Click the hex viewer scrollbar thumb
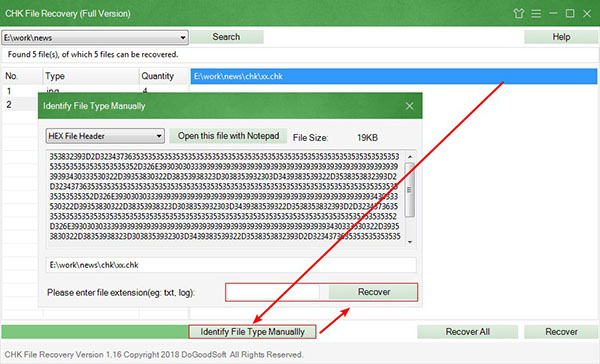Image resolution: width=600 pixels, height=364 pixels. point(409,190)
